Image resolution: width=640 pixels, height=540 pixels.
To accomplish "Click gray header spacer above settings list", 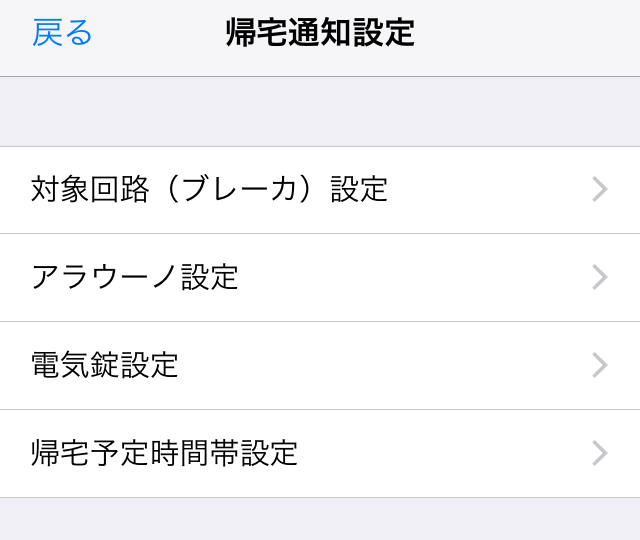I will 320,112.
